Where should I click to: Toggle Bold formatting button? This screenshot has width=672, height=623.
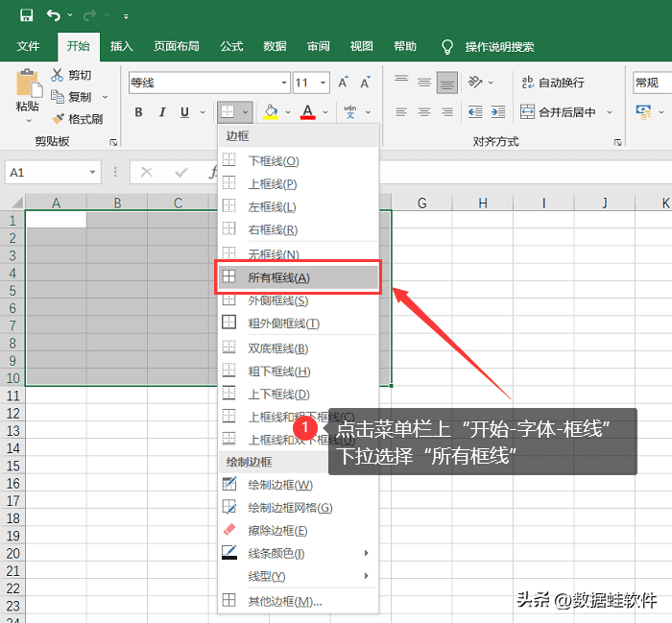pyautogui.click(x=138, y=112)
